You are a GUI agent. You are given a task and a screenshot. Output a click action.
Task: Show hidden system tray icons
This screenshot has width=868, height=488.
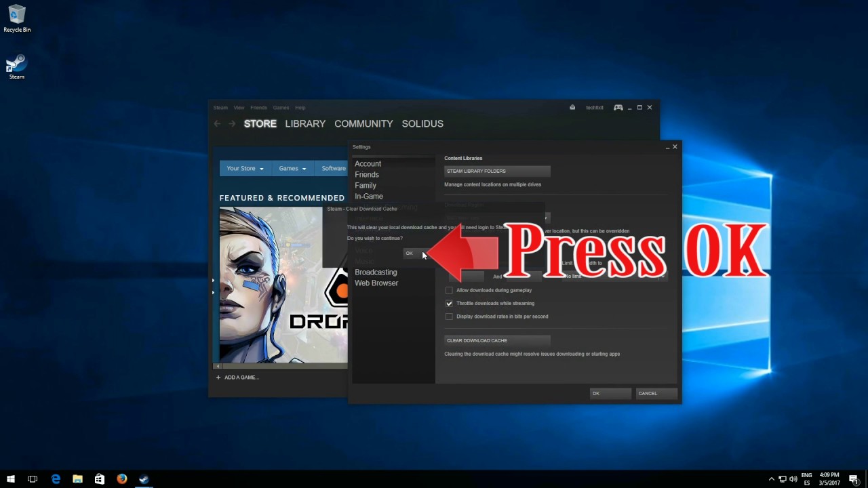(771, 479)
